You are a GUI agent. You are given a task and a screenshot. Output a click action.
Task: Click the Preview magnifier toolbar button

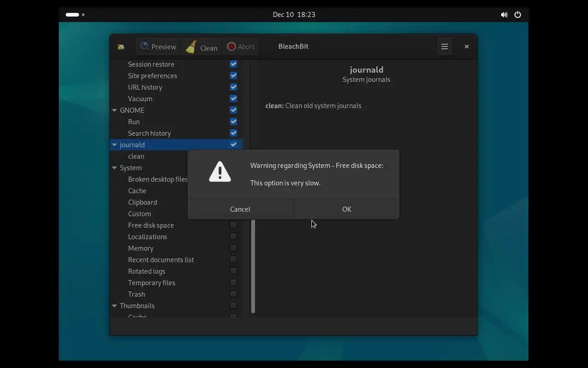pos(158,46)
